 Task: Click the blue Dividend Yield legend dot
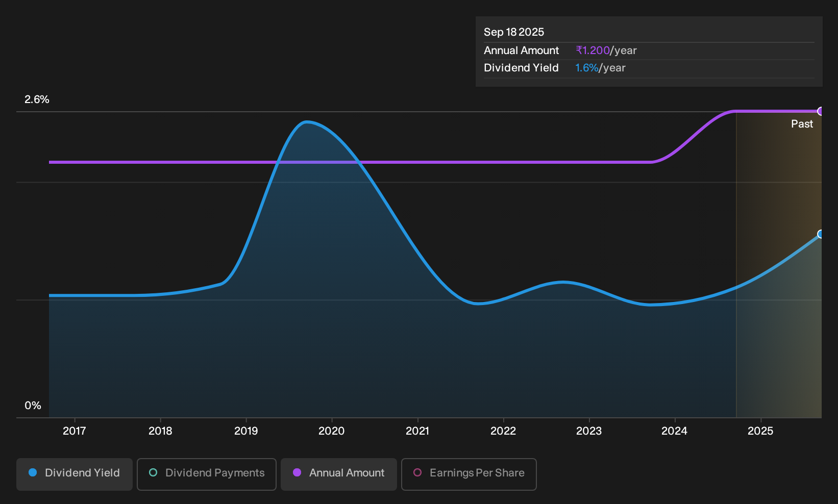click(x=33, y=473)
